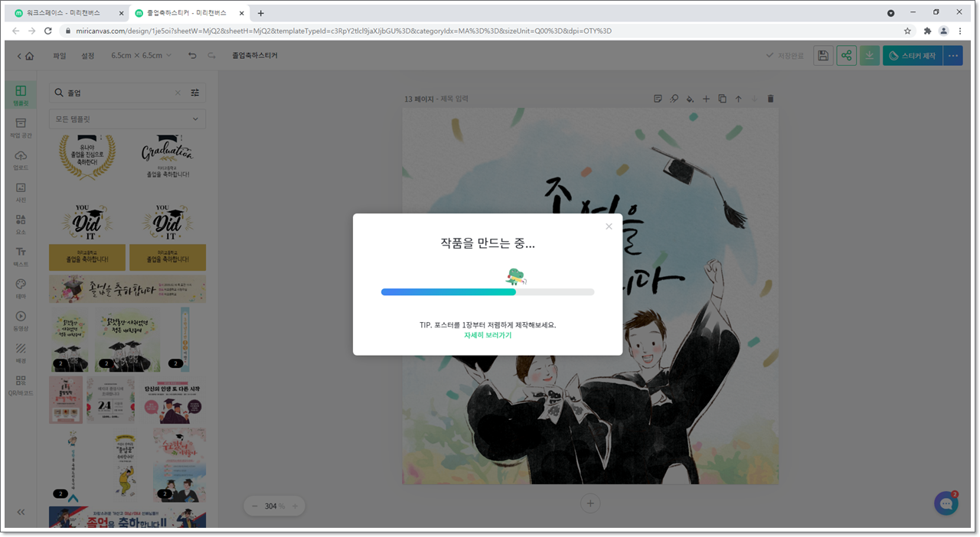Viewport: 980px width, 537px height.
Task: Collapse the side panel with double chevron
Action: pos(21,512)
